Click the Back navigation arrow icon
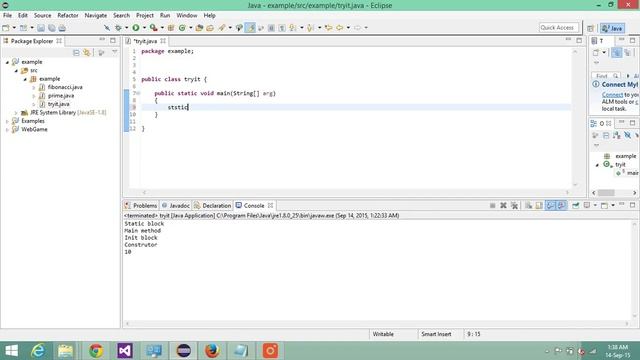The height and width of the screenshot is (360, 640). click(340, 28)
